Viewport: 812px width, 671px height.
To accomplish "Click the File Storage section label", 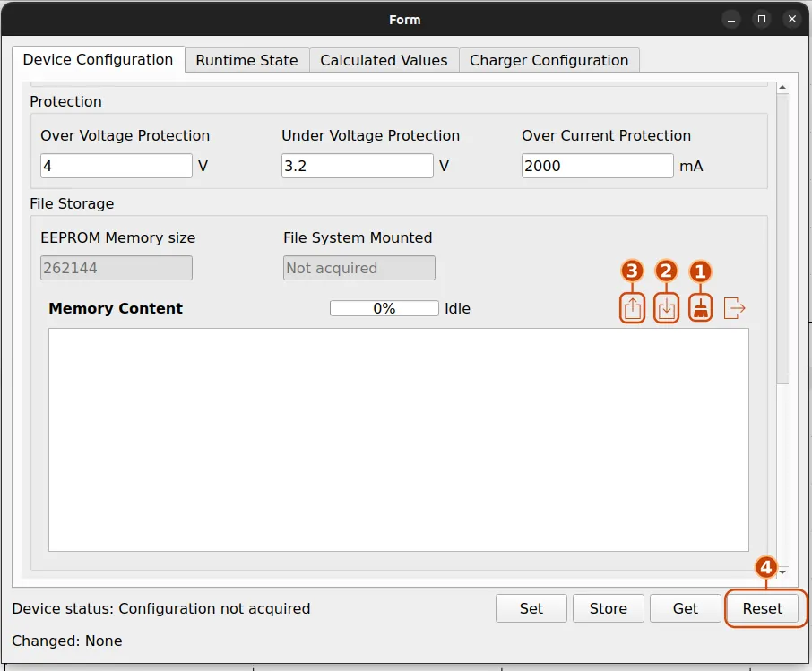I will (72, 203).
